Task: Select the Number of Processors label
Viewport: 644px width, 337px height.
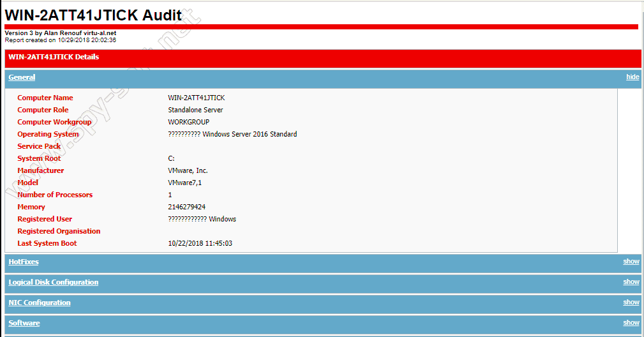Action: point(55,195)
